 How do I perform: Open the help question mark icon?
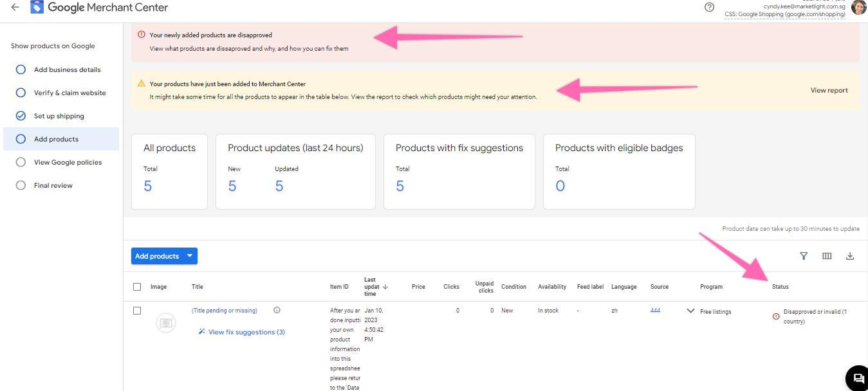click(x=709, y=7)
